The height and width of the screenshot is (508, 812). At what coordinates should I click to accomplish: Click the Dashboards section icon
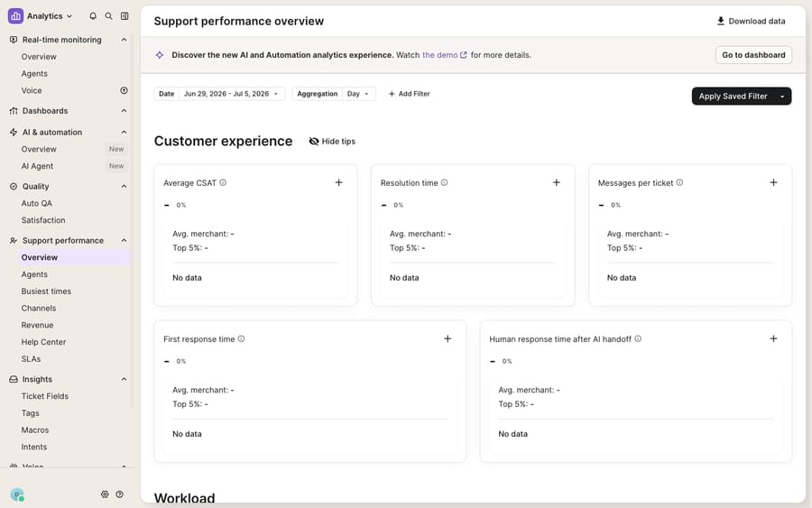pos(14,111)
